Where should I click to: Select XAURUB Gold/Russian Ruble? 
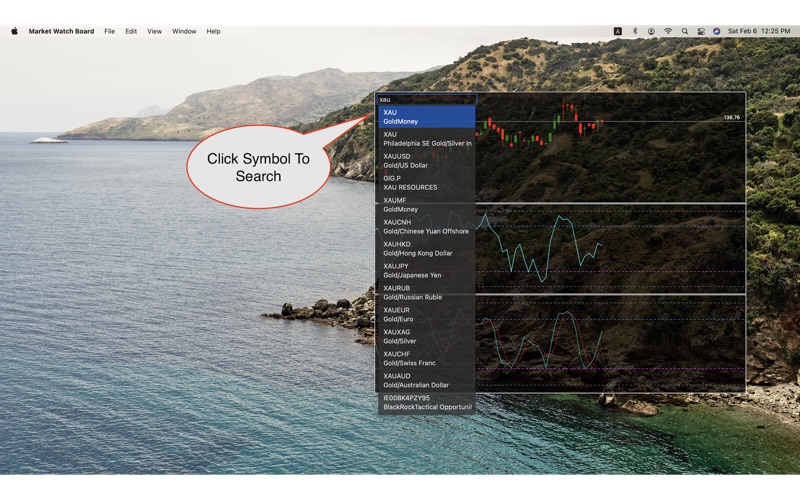pyautogui.click(x=426, y=292)
